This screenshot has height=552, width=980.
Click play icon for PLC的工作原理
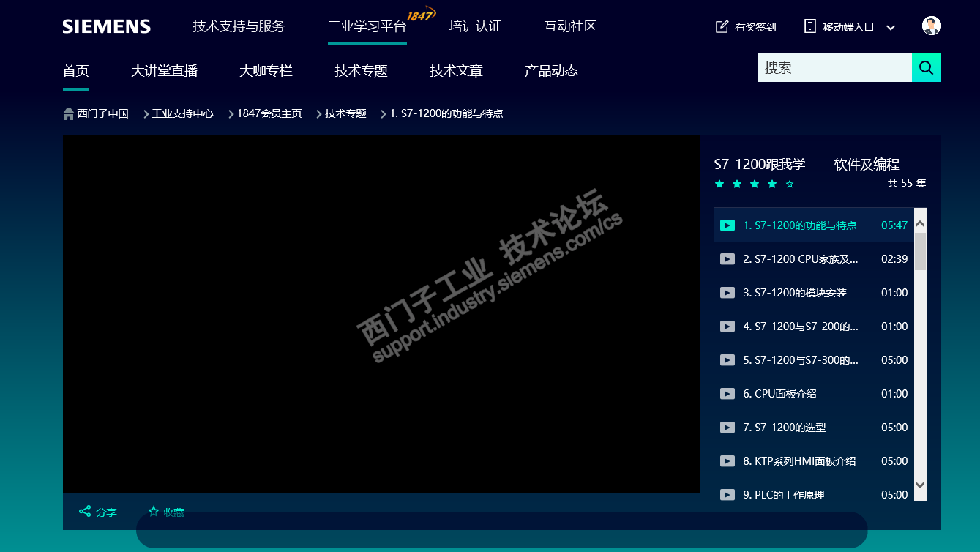point(727,495)
